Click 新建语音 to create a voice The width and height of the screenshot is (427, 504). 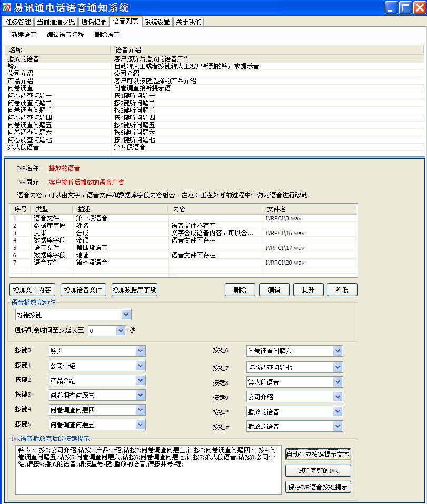click(x=24, y=35)
